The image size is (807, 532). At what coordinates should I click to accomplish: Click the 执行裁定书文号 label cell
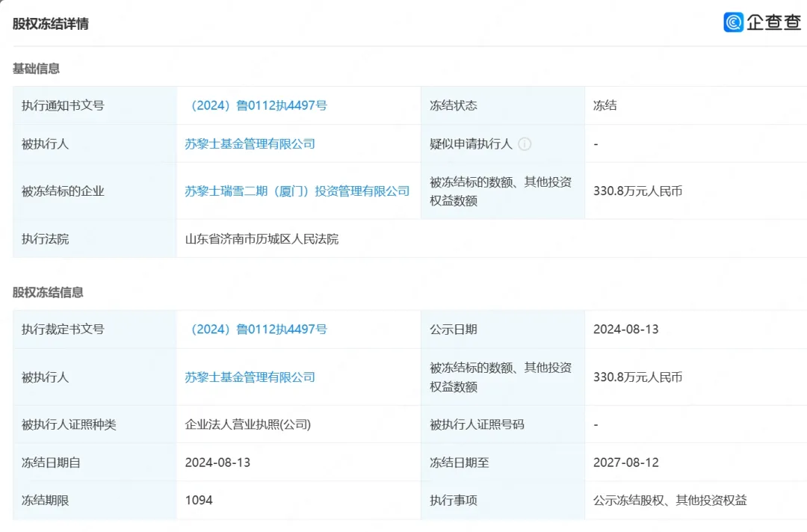click(x=95, y=330)
